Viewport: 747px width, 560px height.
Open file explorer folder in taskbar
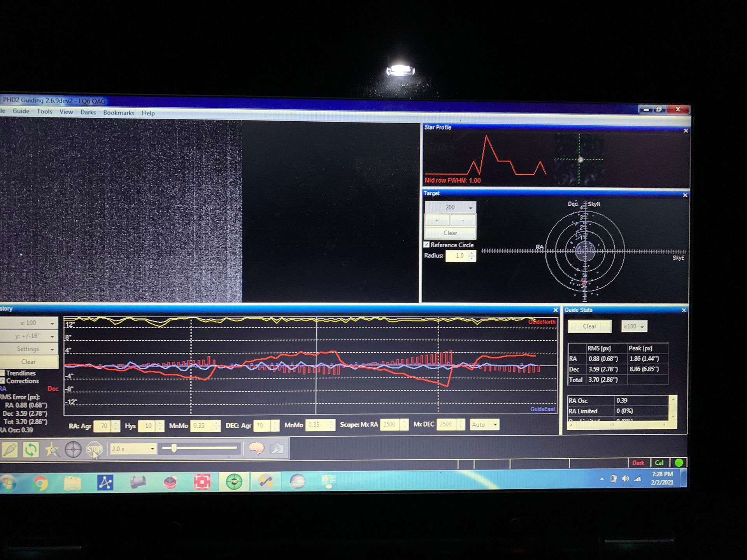pyautogui.click(x=72, y=483)
